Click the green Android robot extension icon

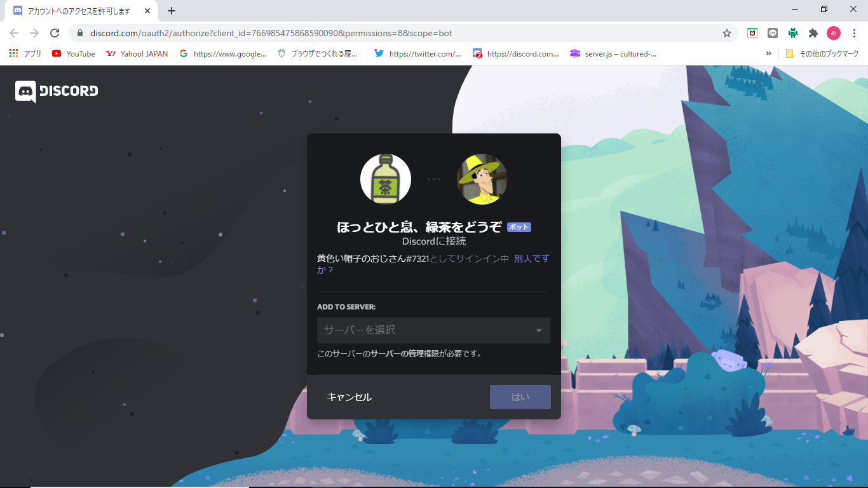(793, 33)
